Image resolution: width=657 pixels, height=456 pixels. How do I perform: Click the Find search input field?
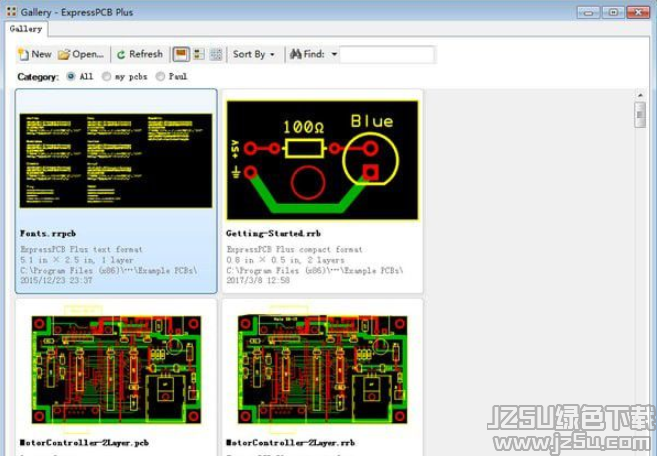coord(387,55)
